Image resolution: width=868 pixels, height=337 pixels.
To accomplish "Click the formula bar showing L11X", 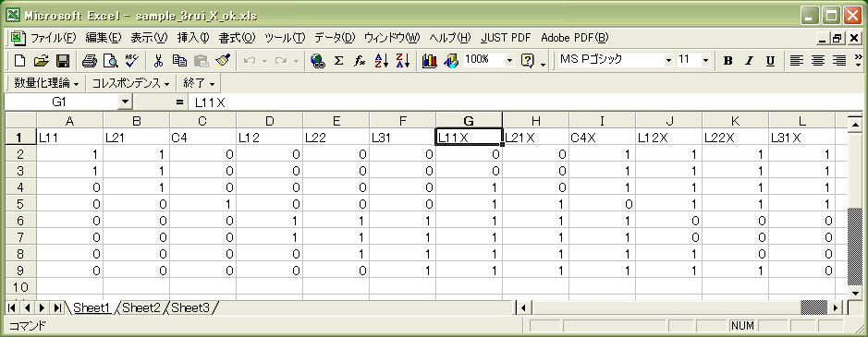I will (x=526, y=102).
